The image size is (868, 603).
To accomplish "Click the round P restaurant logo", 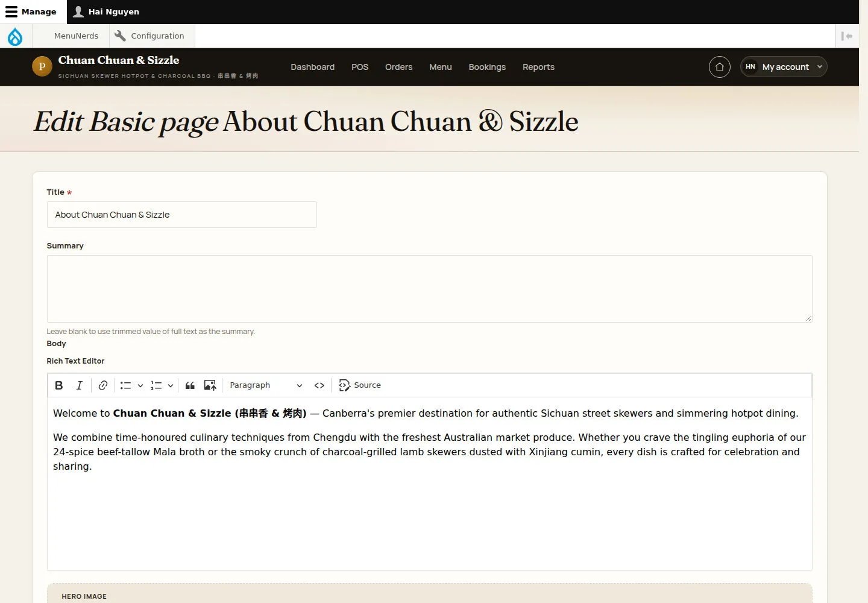I will pyautogui.click(x=42, y=67).
